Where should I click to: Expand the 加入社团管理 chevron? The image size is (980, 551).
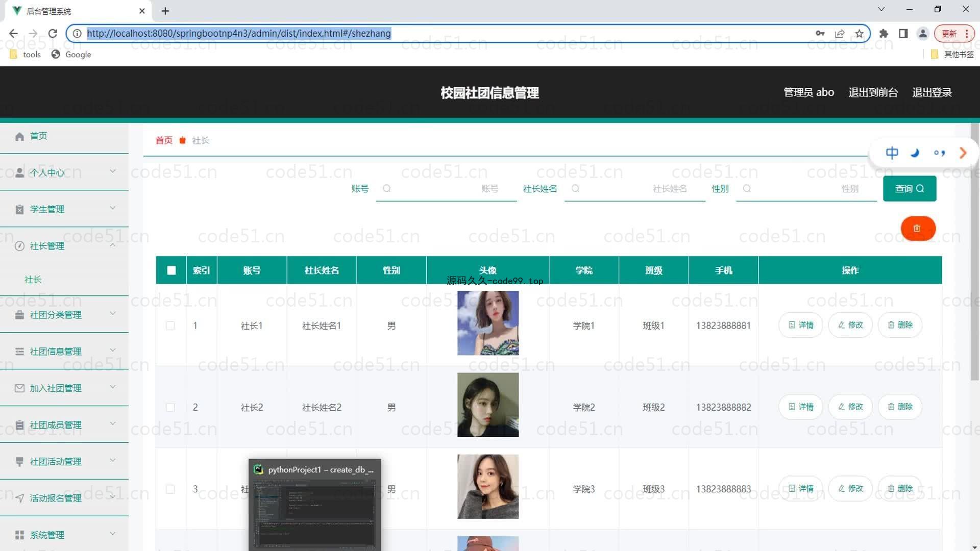(x=113, y=387)
